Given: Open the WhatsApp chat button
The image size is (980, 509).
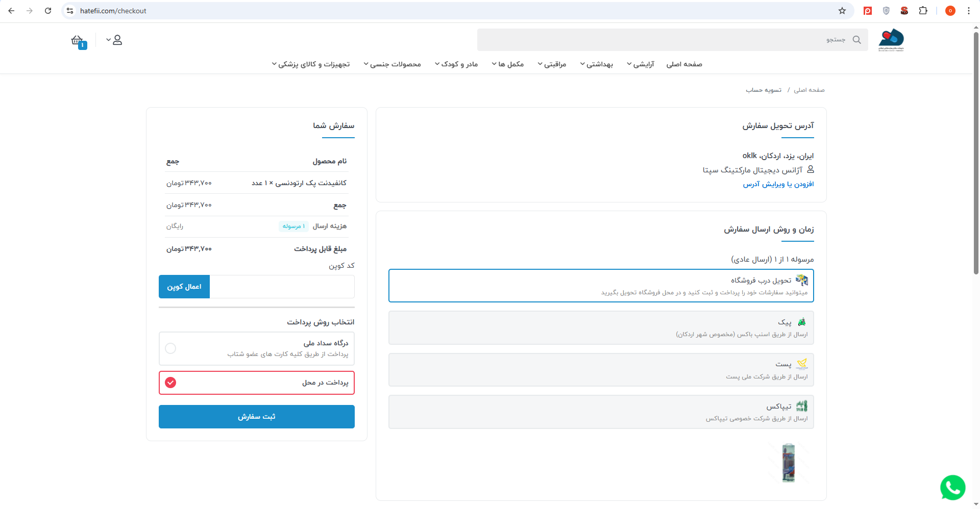Looking at the screenshot, I should coord(952,488).
